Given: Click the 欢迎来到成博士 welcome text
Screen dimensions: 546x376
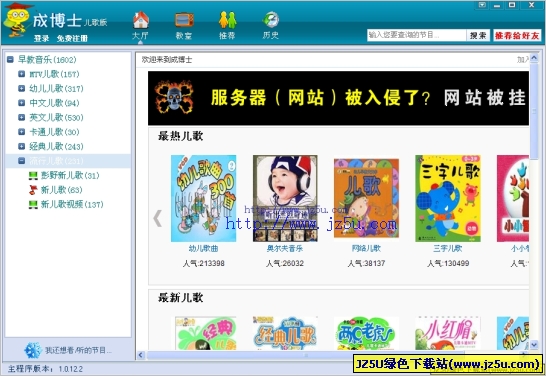Looking at the screenshot, I should (167, 60).
